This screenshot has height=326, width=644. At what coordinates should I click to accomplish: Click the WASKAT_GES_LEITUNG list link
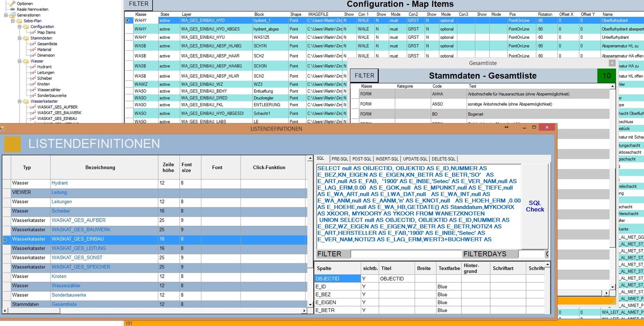(79, 248)
